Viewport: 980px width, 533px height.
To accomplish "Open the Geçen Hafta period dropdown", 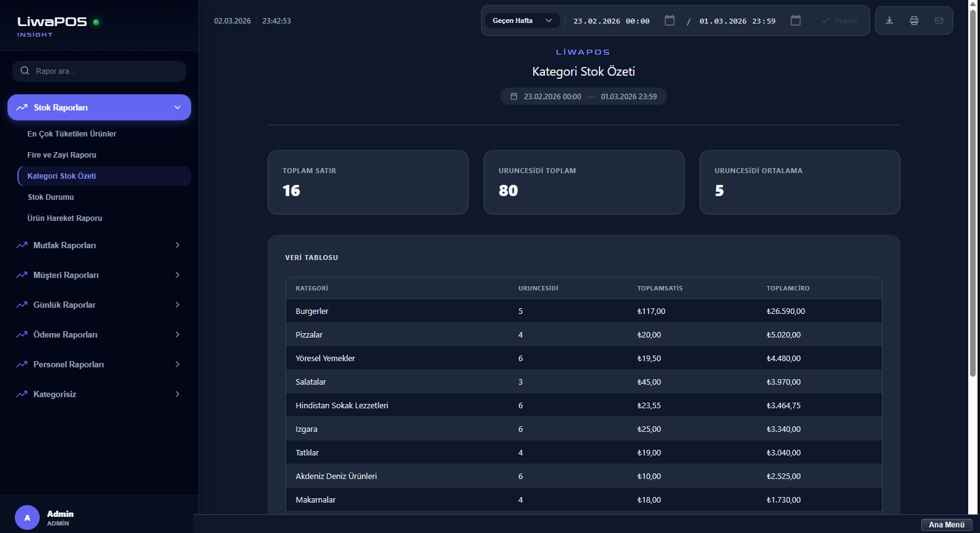I will [522, 20].
